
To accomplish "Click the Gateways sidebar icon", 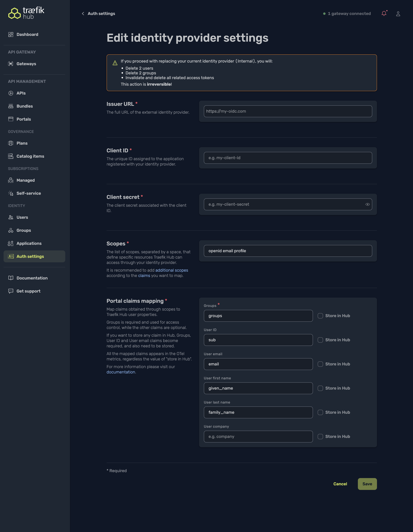I will click(x=11, y=64).
